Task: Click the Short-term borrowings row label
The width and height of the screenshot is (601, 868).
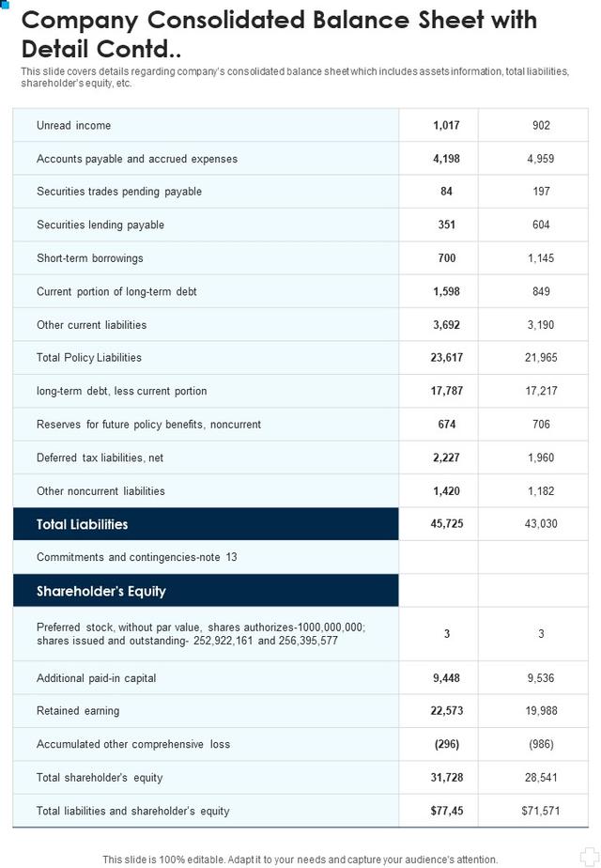Action: pyautogui.click(x=89, y=258)
